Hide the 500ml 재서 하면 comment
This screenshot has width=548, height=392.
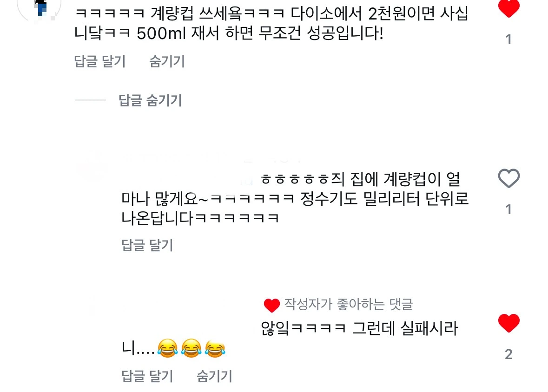click(x=167, y=61)
